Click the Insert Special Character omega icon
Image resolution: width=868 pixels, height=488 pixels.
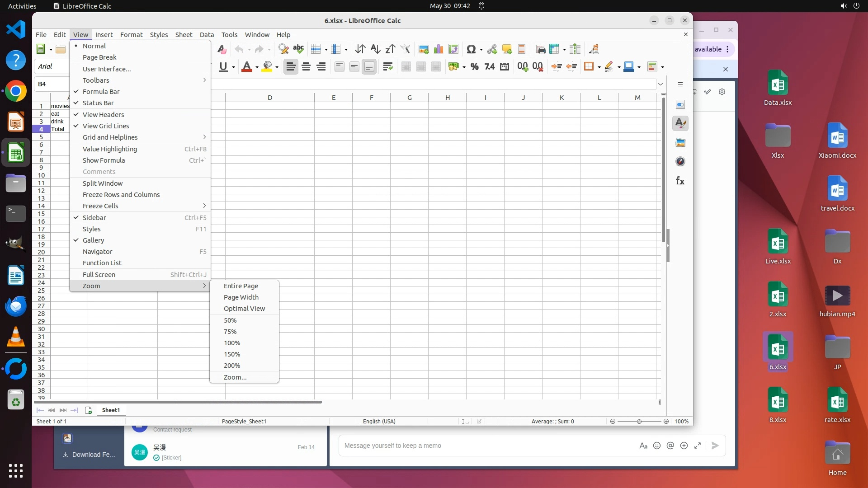coord(471,49)
